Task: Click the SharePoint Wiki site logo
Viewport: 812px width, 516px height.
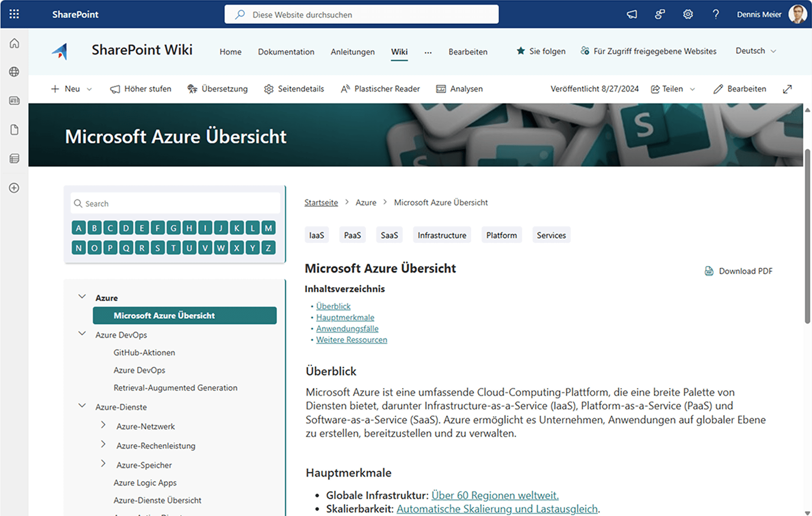Action: (x=59, y=51)
